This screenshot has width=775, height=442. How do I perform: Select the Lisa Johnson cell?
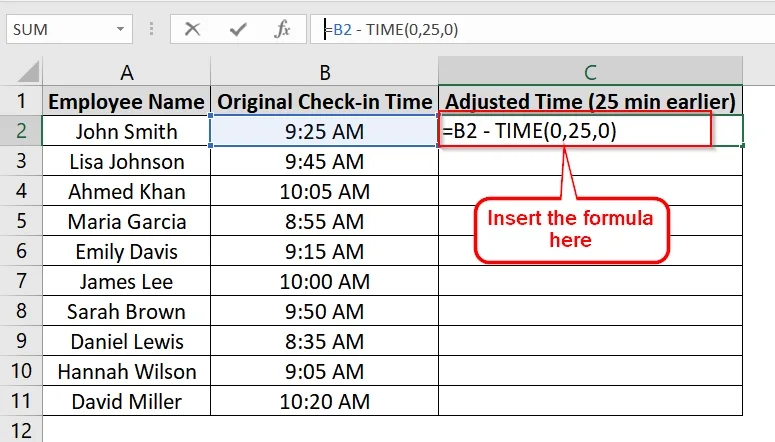(127, 161)
